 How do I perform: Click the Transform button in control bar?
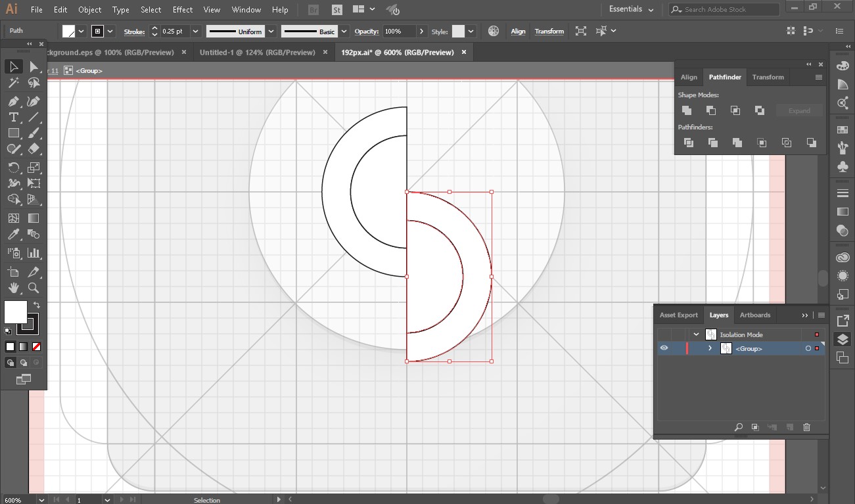[x=549, y=32]
